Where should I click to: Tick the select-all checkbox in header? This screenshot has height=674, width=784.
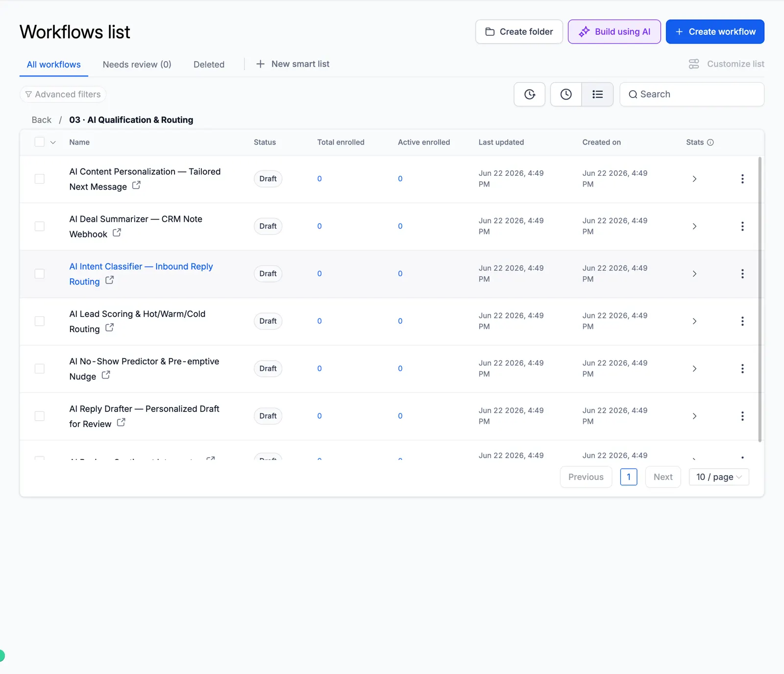[40, 142]
